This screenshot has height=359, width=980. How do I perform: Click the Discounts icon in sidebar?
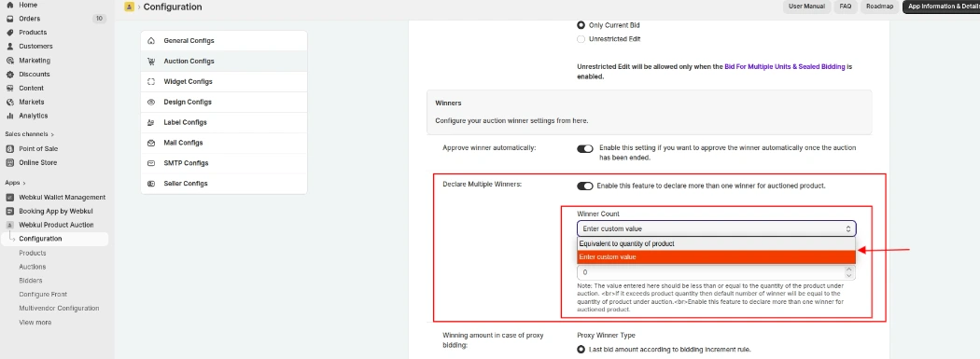(x=10, y=75)
